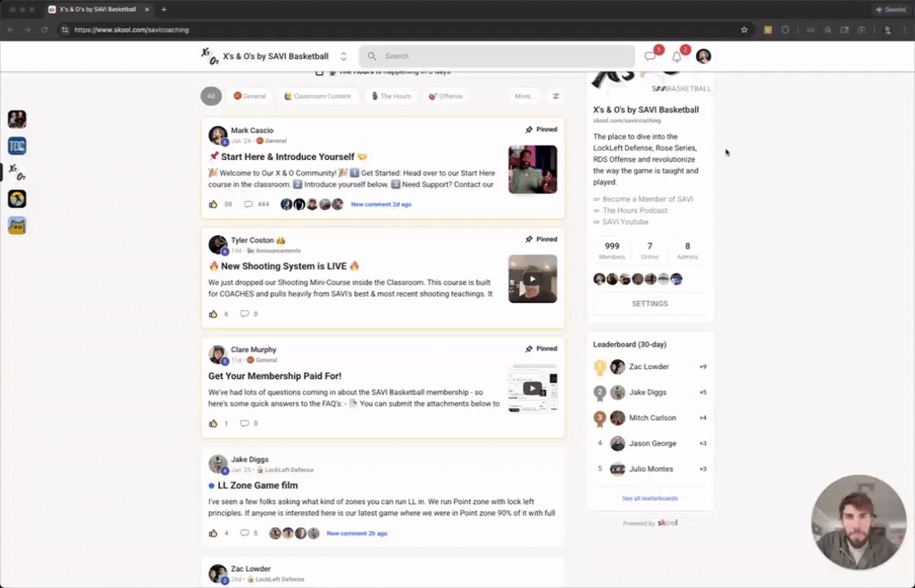Open New comment 2d ago link

pos(381,204)
